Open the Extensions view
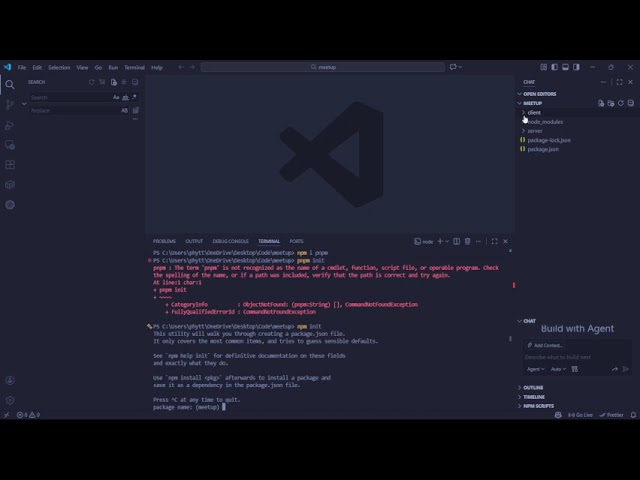640x480 pixels. pos(10,165)
